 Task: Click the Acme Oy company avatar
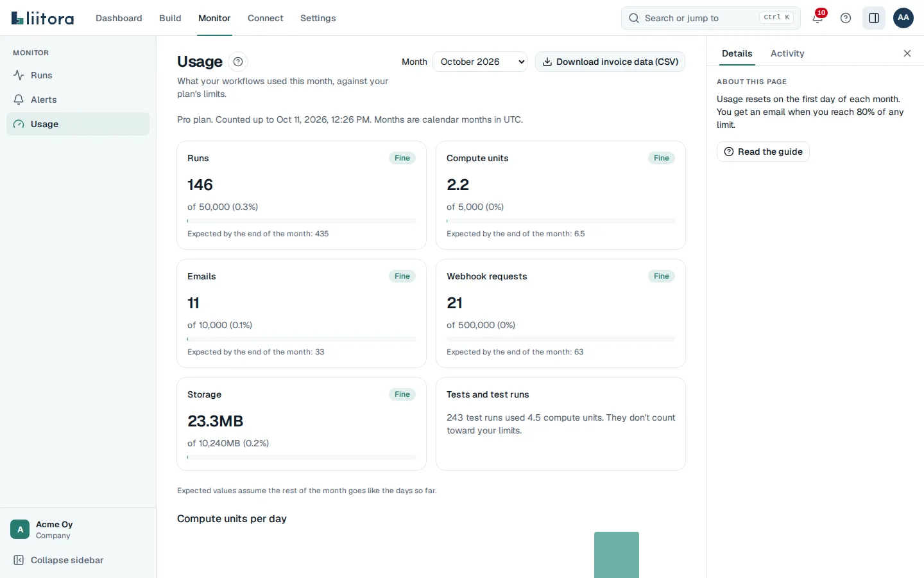tap(20, 529)
